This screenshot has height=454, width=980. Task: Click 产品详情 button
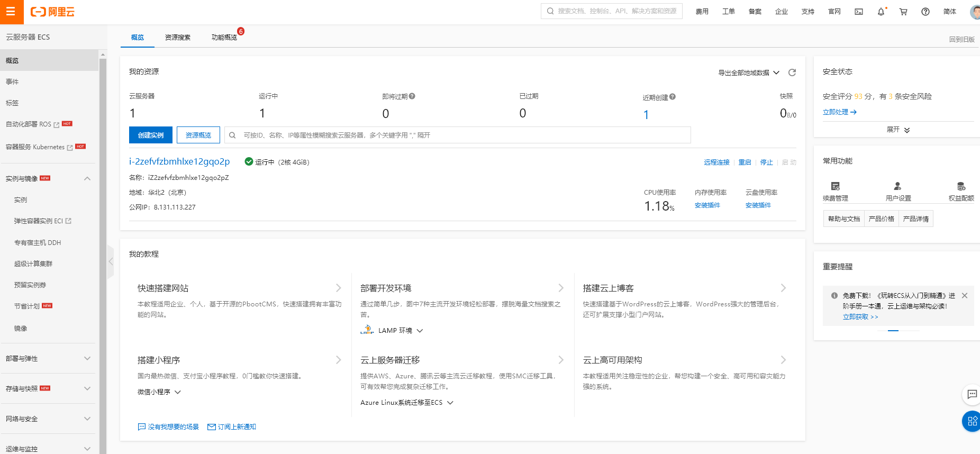916,219
